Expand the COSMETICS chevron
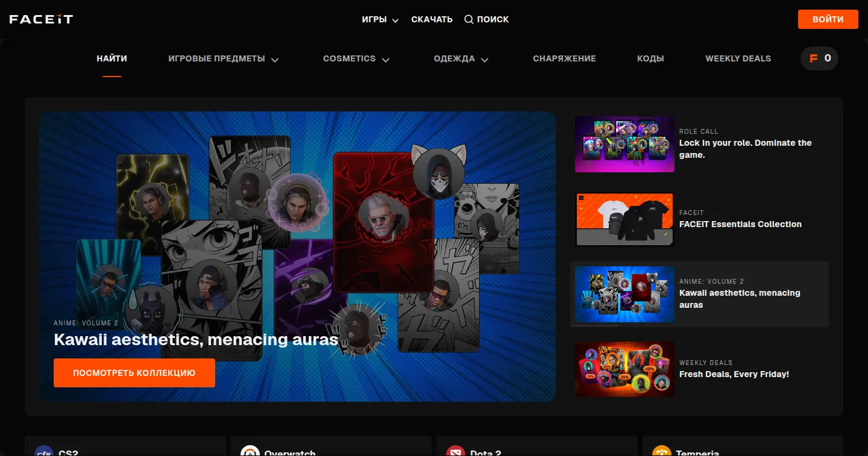This screenshot has height=456, width=868. [x=386, y=59]
